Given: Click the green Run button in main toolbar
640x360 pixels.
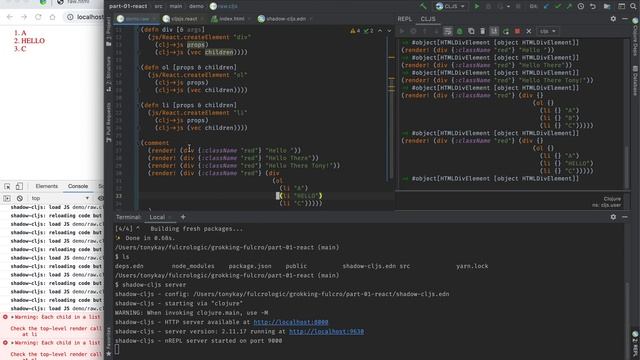Looking at the screenshot, I should (x=476, y=7).
